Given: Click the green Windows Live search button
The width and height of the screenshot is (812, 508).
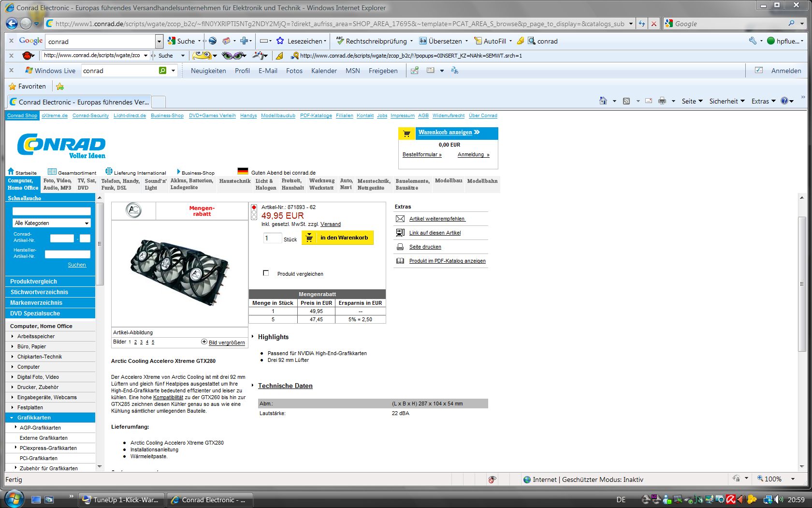Looking at the screenshot, I should (x=163, y=71).
